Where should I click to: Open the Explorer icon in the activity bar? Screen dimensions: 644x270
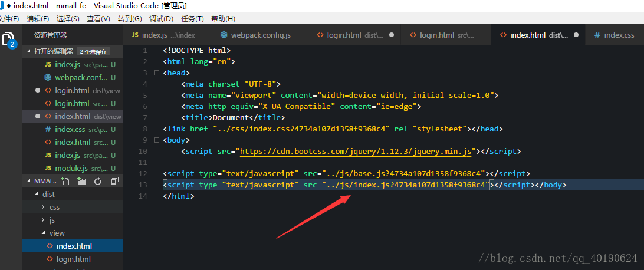coord(9,40)
